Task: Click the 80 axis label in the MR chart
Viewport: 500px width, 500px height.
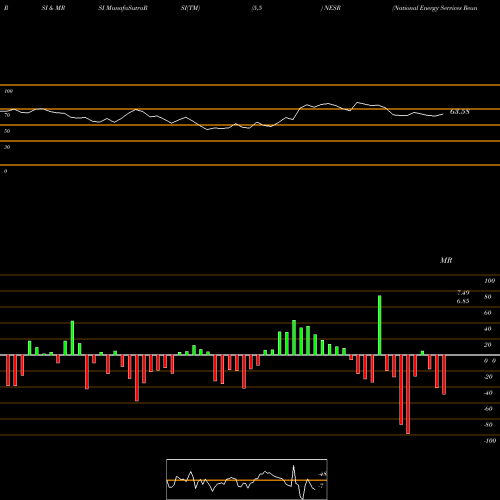Action: click(488, 297)
